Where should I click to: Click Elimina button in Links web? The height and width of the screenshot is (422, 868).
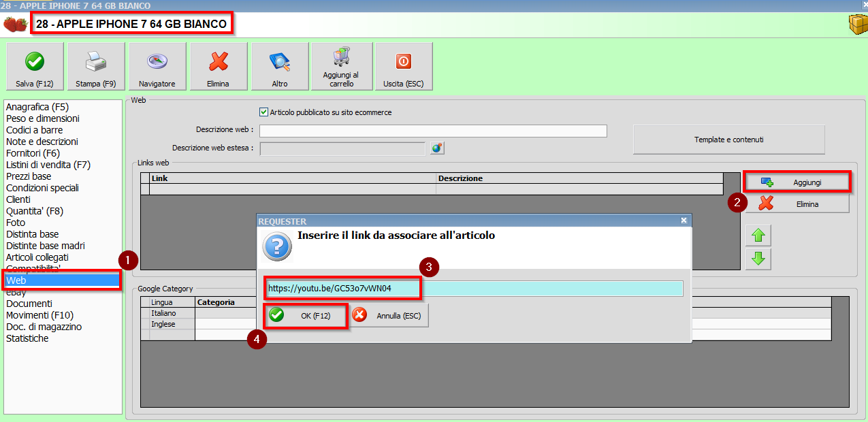click(x=797, y=204)
